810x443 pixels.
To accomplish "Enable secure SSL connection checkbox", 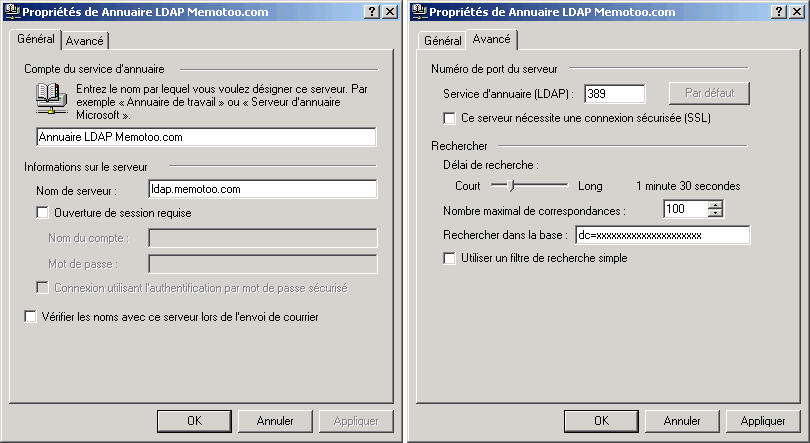I will pyautogui.click(x=449, y=118).
